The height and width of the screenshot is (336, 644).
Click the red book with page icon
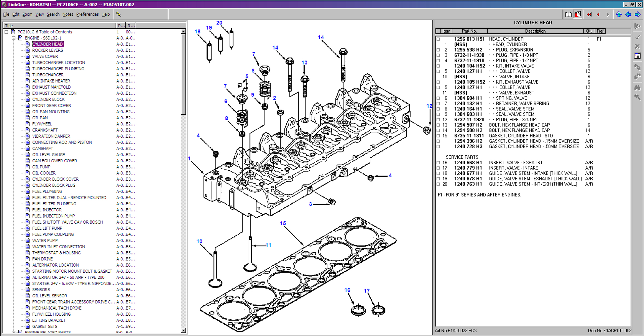click(x=578, y=14)
